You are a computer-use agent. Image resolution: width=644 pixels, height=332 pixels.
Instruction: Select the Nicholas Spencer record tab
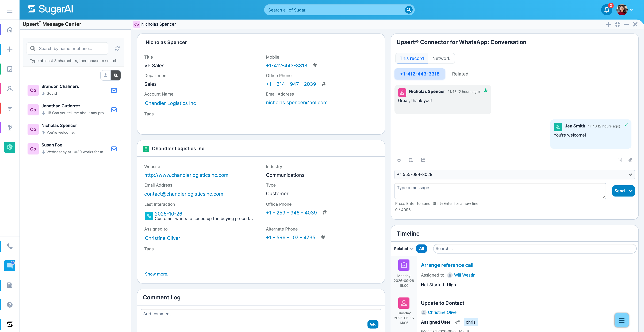point(155,24)
